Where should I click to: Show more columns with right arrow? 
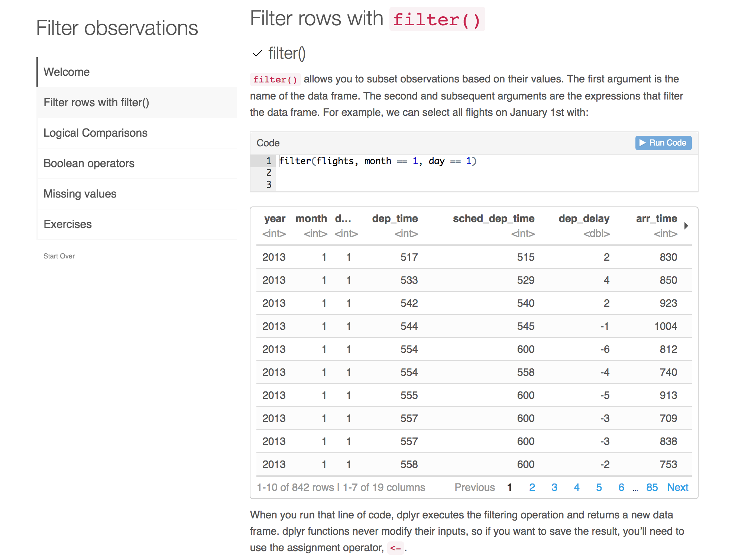click(x=686, y=226)
